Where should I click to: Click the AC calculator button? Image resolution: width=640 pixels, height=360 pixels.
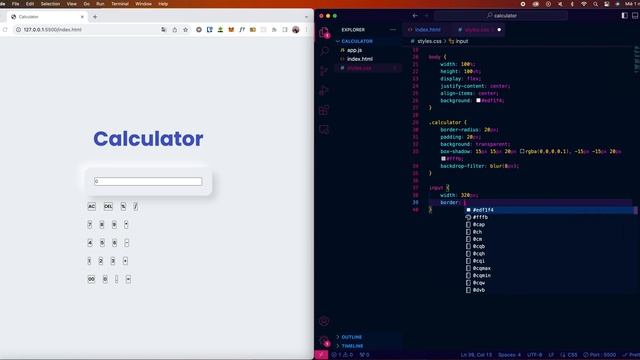[91, 207]
